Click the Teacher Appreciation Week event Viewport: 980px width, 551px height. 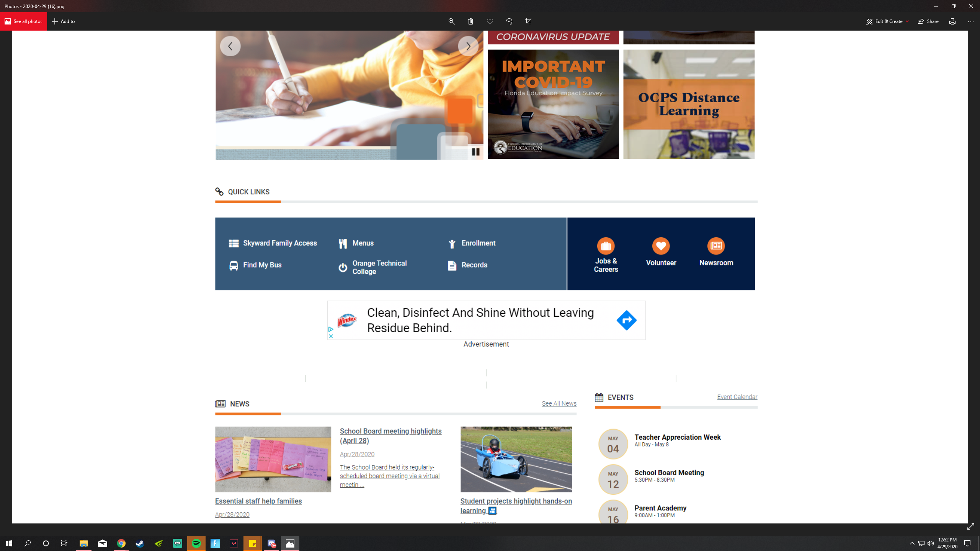coord(678,437)
